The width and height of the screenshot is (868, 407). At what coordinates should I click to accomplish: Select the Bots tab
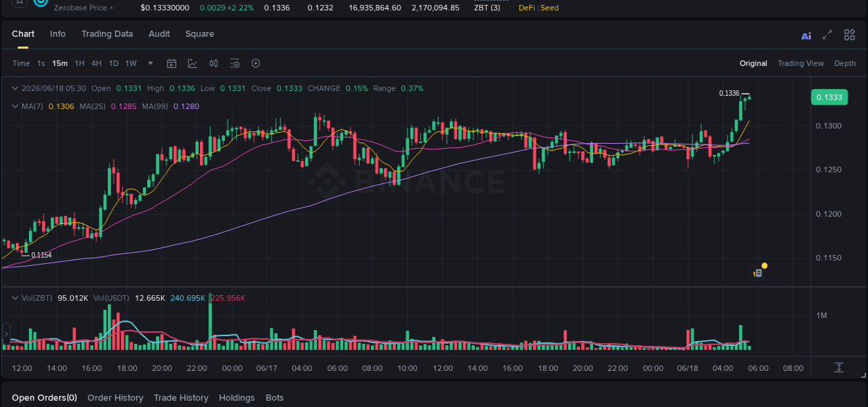[x=274, y=398]
